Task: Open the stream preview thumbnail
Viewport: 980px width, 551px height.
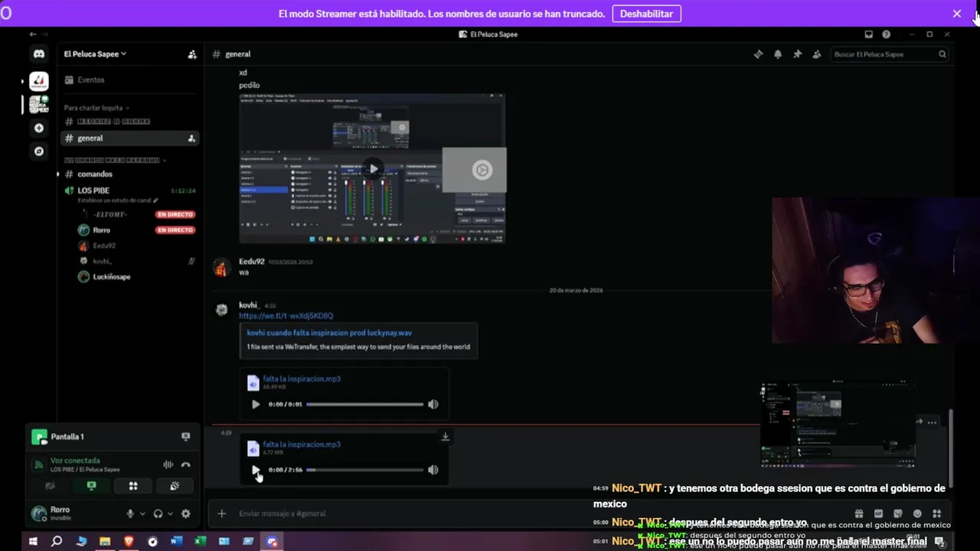Action: coord(838,425)
